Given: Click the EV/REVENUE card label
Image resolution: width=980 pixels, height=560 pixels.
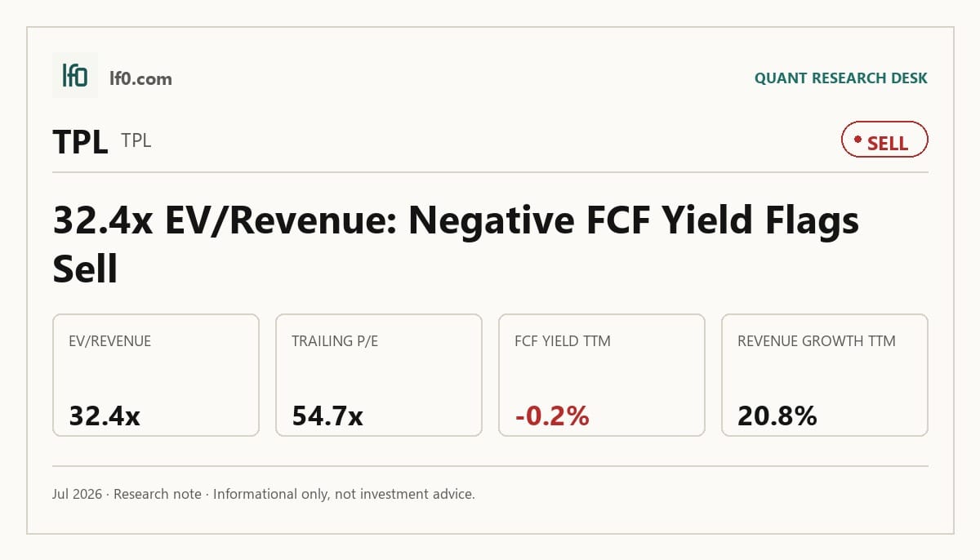Looking at the screenshot, I should point(110,341).
